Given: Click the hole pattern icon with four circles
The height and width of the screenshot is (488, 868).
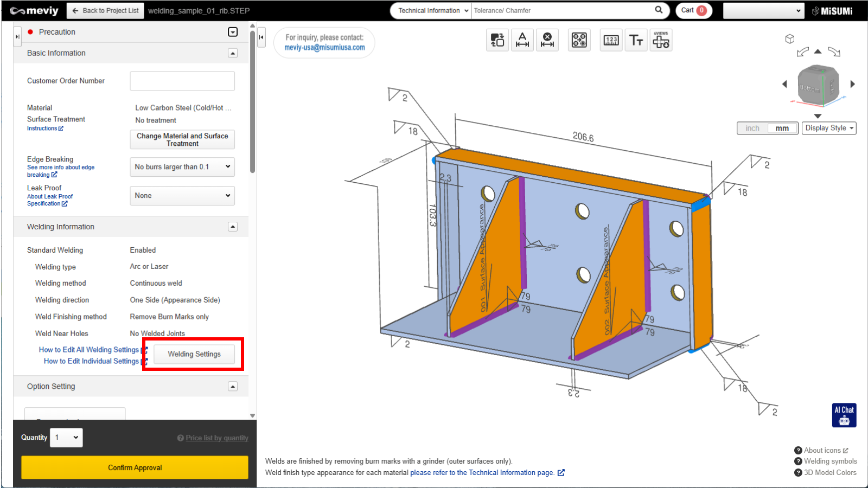Looking at the screenshot, I should [579, 40].
